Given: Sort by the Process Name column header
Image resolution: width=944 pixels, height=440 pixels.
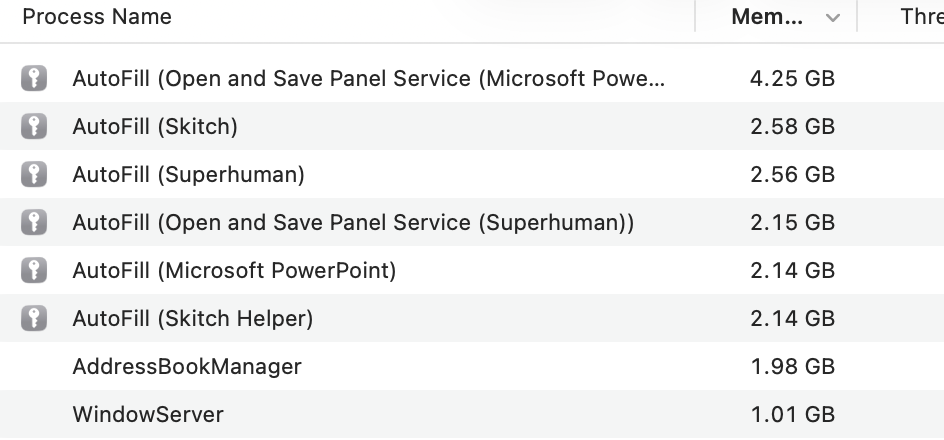Looking at the screenshot, I should (97, 17).
